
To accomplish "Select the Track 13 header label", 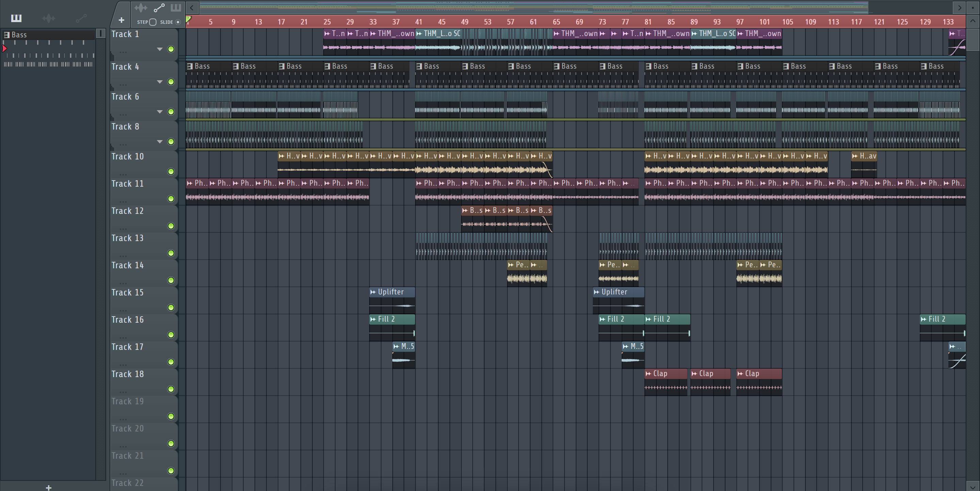I will click(128, 238).
